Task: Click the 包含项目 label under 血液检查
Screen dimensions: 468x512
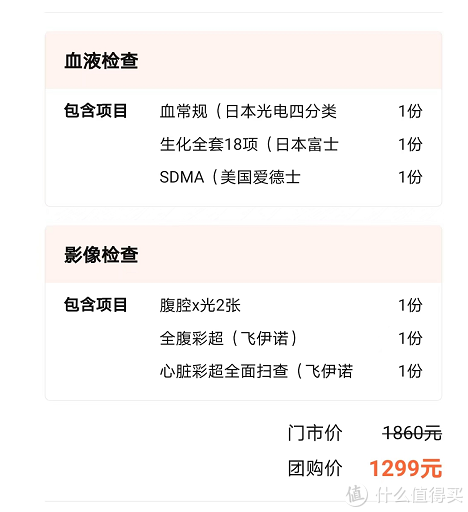Action: 95,111
